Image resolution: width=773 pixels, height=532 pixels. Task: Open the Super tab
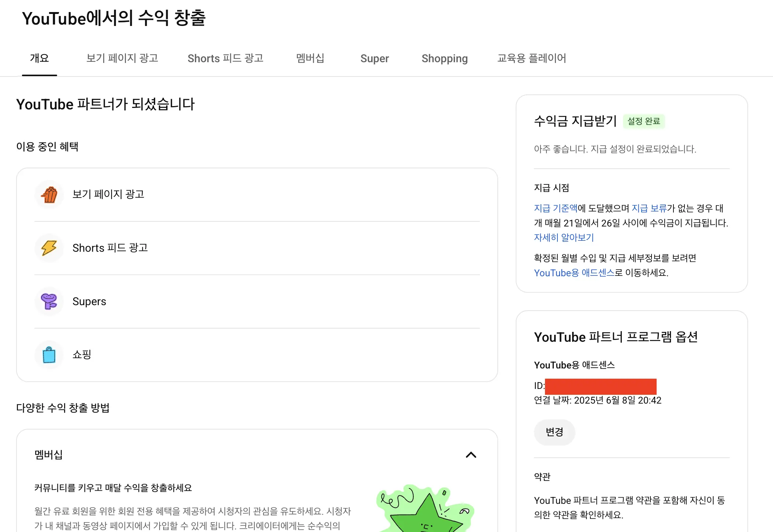point(374,59)
